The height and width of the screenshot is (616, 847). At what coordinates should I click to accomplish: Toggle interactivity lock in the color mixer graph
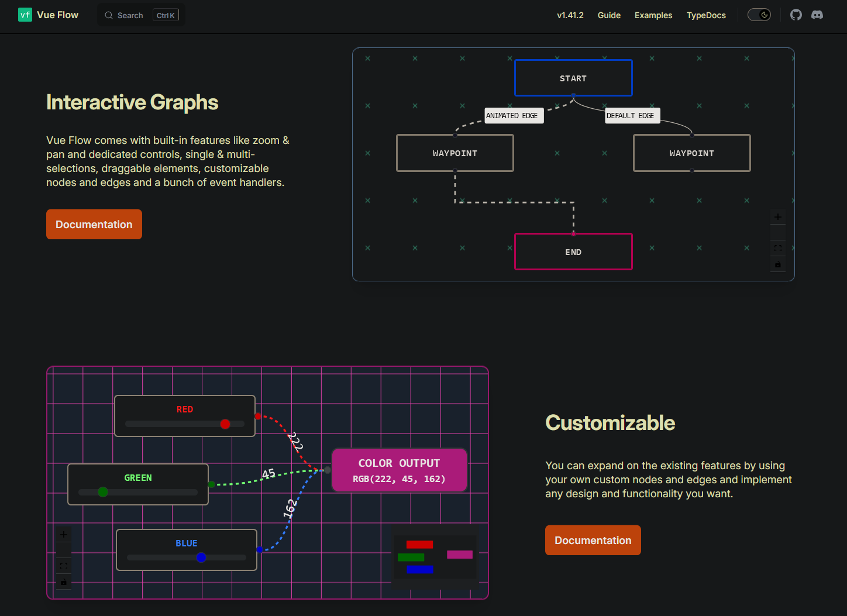[64, 582]
